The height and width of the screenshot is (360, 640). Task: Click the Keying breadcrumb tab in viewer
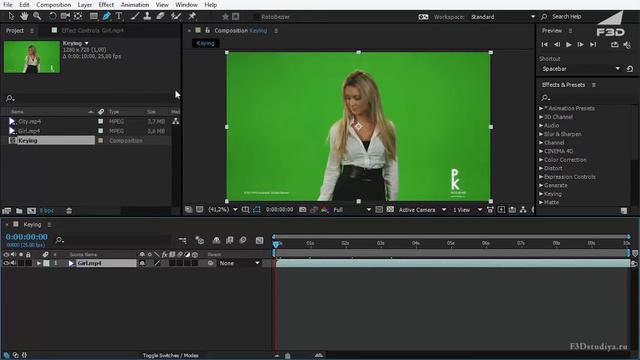point(205,43)
